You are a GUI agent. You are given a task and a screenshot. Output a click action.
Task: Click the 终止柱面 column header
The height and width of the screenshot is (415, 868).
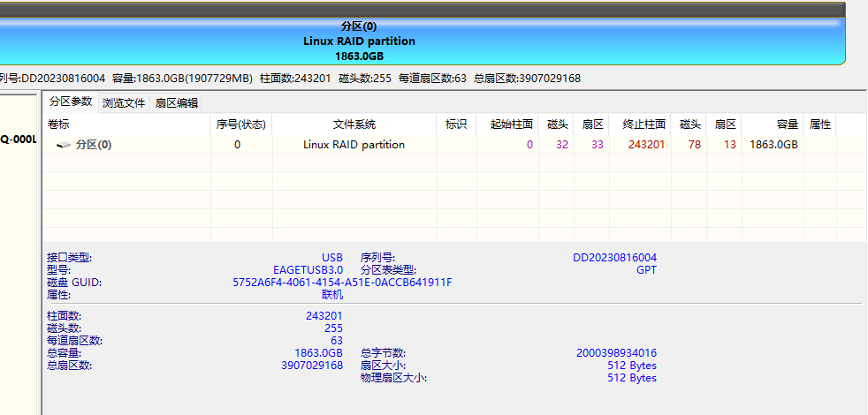point(643,124)
